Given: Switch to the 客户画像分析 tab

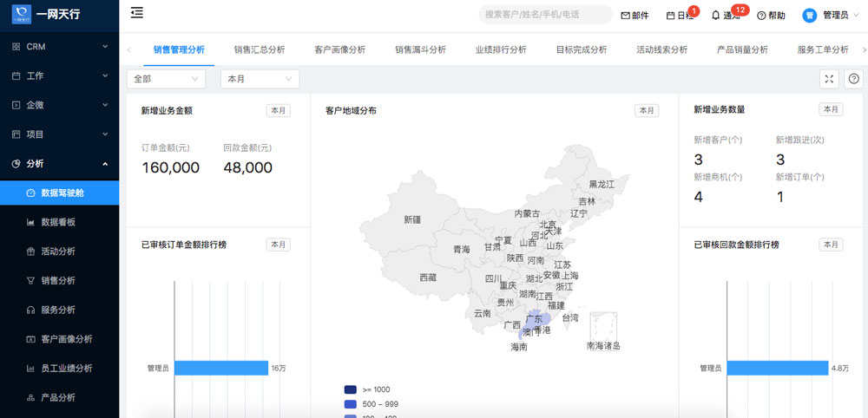Looking at the screenshot, I should click(339, 49).
